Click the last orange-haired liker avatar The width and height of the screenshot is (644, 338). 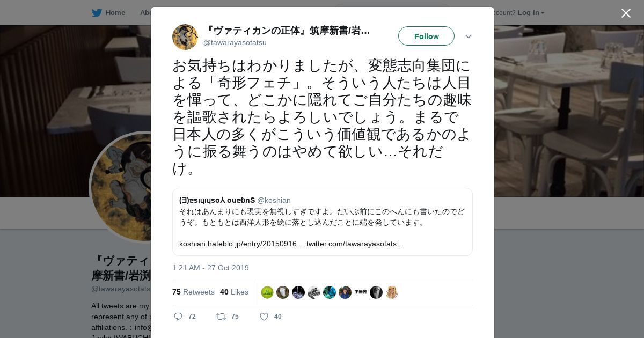[392, 292]
